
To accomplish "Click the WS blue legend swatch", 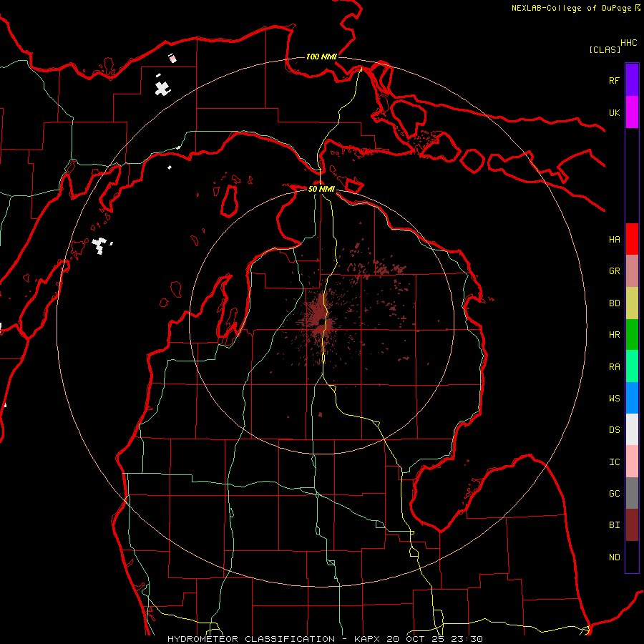I will (632, 398).
